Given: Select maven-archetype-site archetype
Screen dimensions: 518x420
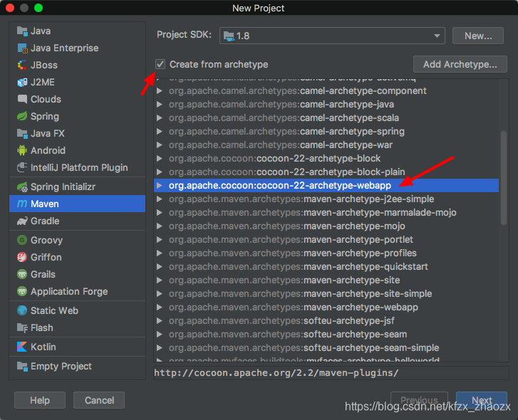Looking at the screenshot, I should [326, 280].
